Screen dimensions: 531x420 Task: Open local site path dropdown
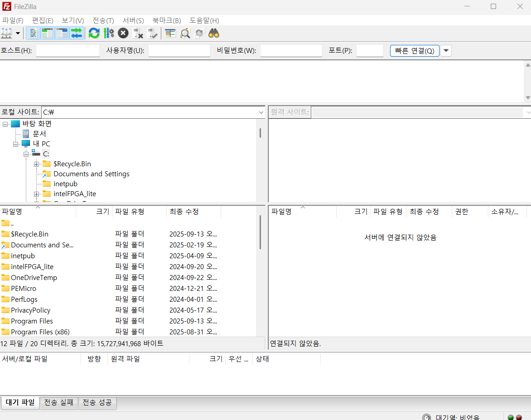[261, 112]
